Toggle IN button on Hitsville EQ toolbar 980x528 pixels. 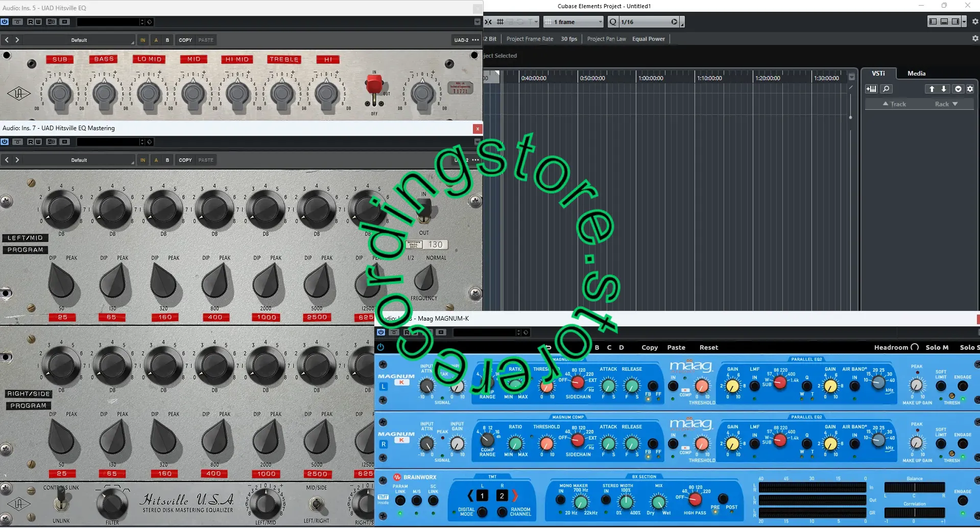[x=142, y=40]
